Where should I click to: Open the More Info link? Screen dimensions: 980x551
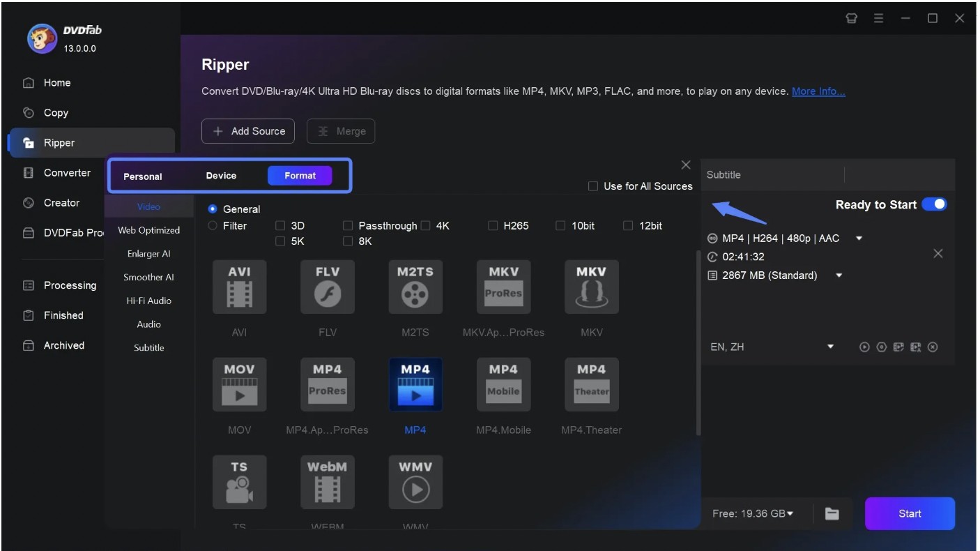(x=818, y=91)
